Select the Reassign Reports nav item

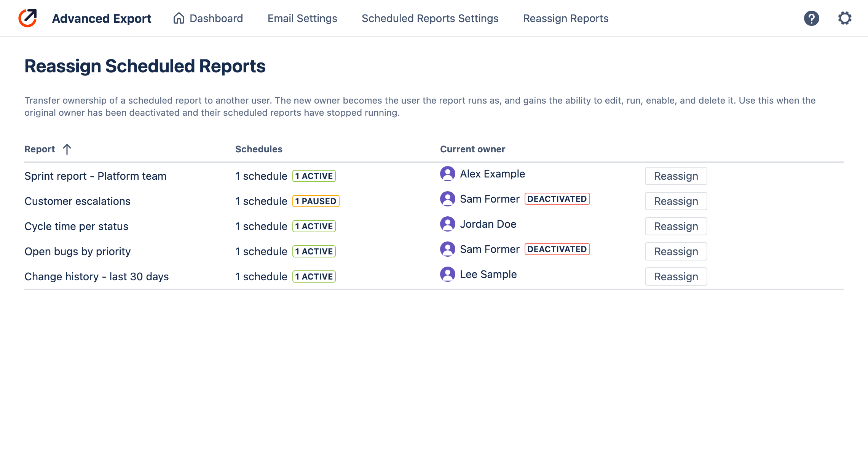click(566, 18)
